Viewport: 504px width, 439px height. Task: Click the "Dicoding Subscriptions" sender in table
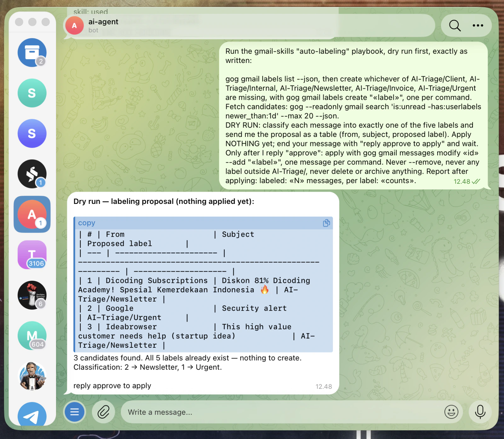click(157, 281)
